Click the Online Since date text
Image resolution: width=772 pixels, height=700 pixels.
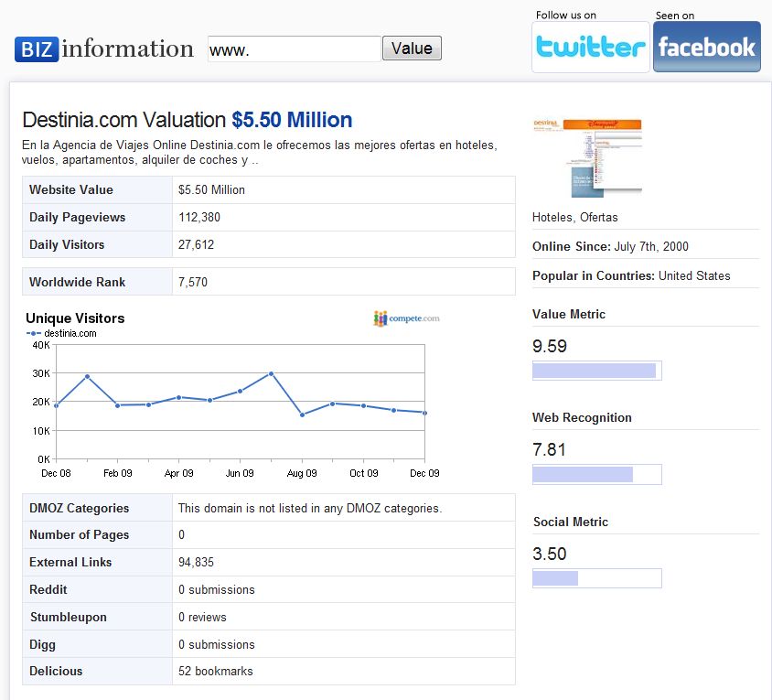click(610, 246)
